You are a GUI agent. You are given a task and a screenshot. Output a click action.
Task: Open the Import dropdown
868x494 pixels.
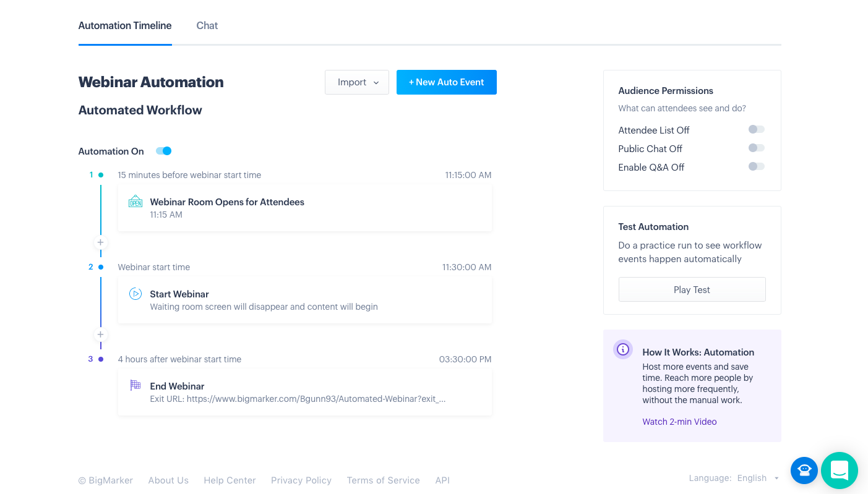click(357, 82)
